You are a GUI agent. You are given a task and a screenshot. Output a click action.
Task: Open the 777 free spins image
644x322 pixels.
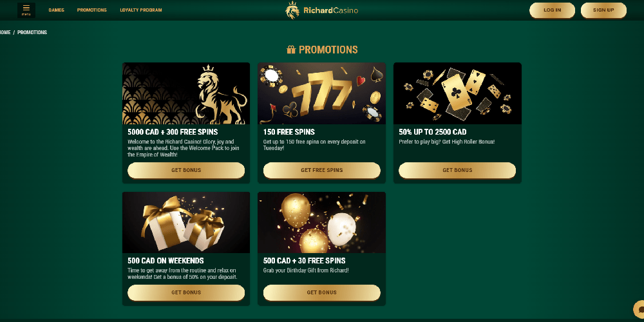[x=321, y=93]
